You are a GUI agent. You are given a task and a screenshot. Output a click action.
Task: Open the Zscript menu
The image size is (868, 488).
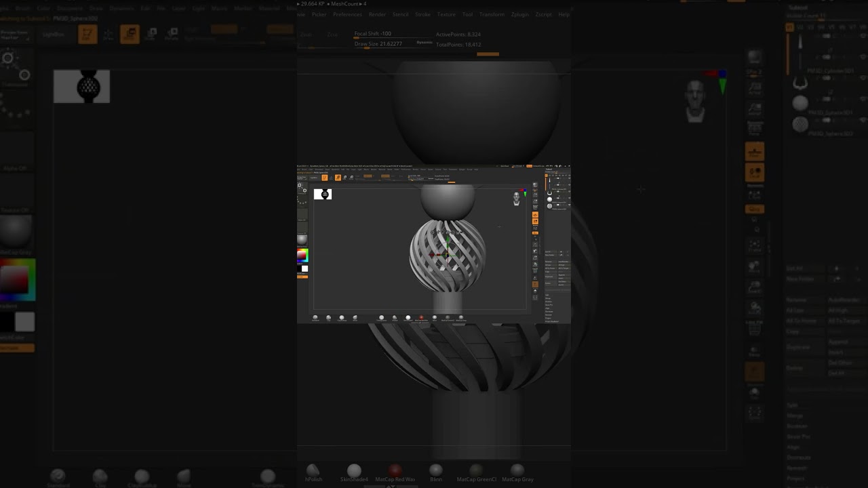pos(543,14)
